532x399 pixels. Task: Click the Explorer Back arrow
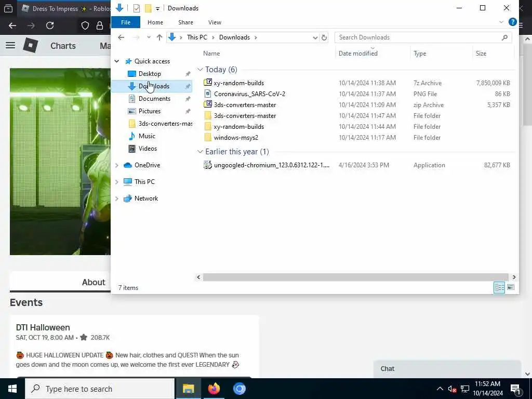point(121,37)
